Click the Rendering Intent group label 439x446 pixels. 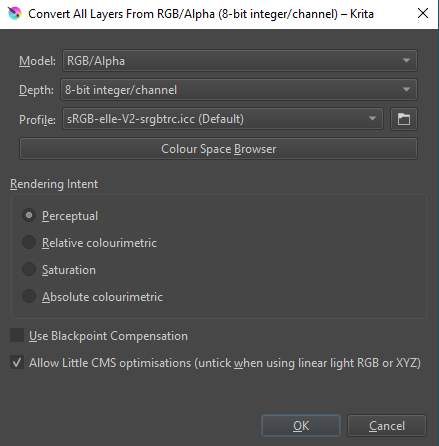point(54,184)
